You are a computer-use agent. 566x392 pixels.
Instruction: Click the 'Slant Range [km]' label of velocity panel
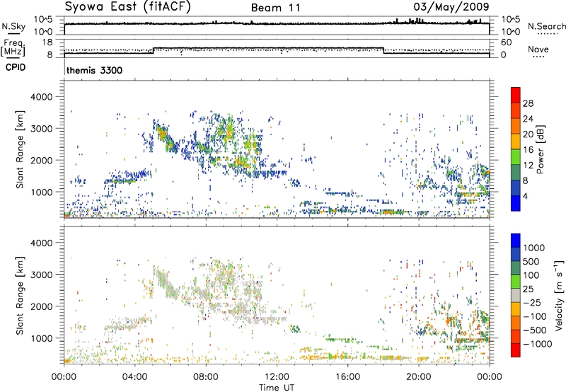pyautogui.click(x=20, y=296)
